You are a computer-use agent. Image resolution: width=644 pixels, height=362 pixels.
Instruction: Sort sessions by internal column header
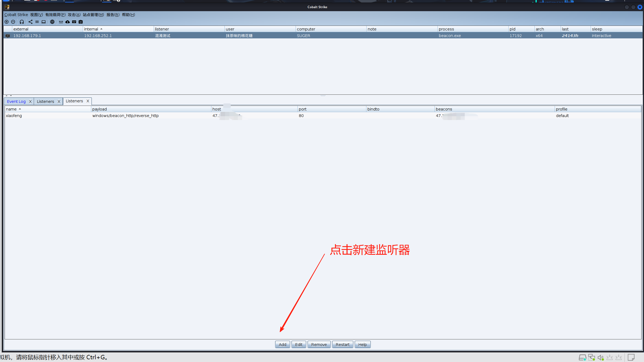click(118, 29)
